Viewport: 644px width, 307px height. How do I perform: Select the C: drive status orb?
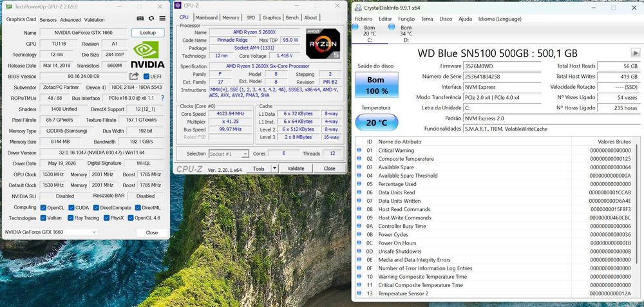point(356,27)
